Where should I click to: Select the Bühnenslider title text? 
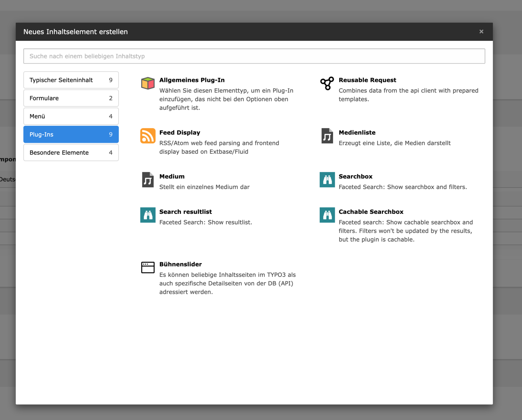point(181,264)
